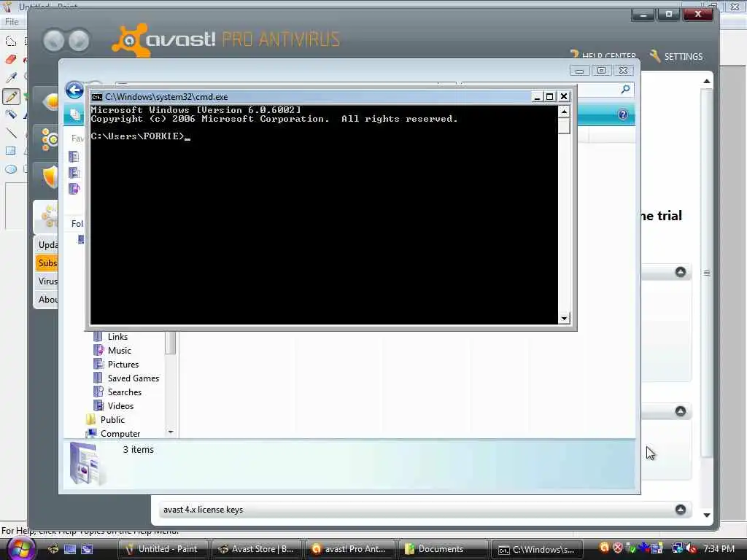Switch to Avast Store taskbar button
747x560 pixels.
[256, 549]
